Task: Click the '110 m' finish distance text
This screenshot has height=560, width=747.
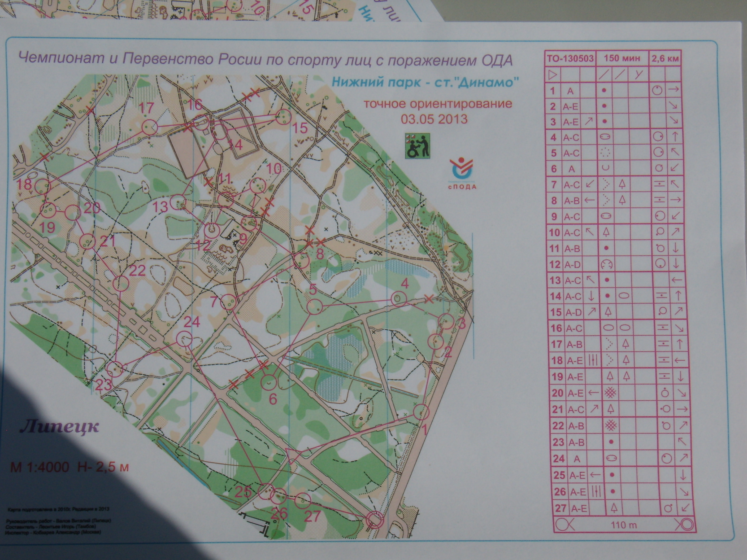Action: point(623,525)
